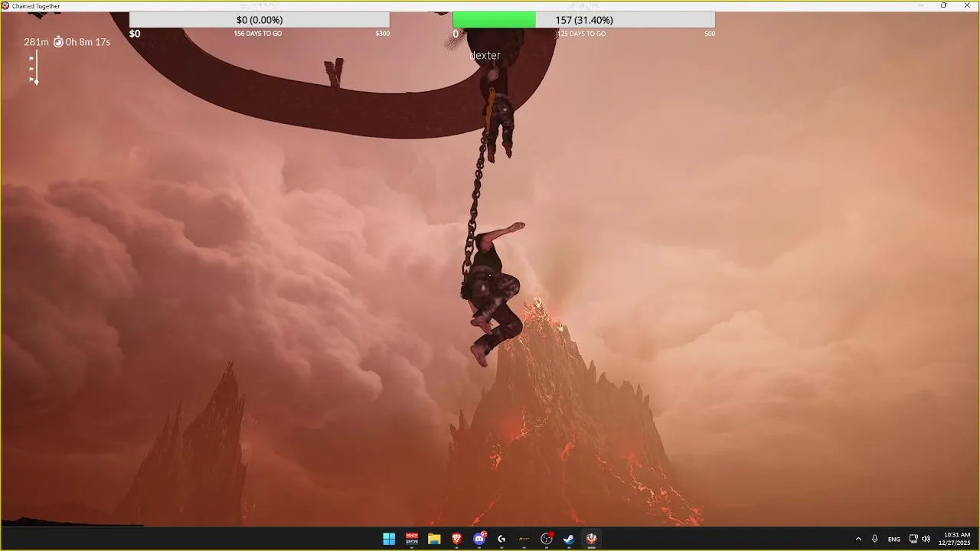This screenshot has height=551, width=980.
Task: Click the timer clock icon beside 0h 8m 17s
Action: 58,42
